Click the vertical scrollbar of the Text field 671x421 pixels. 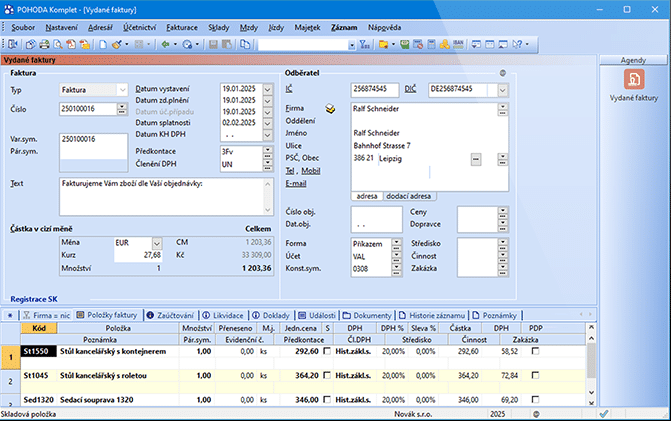pos(267,196)
